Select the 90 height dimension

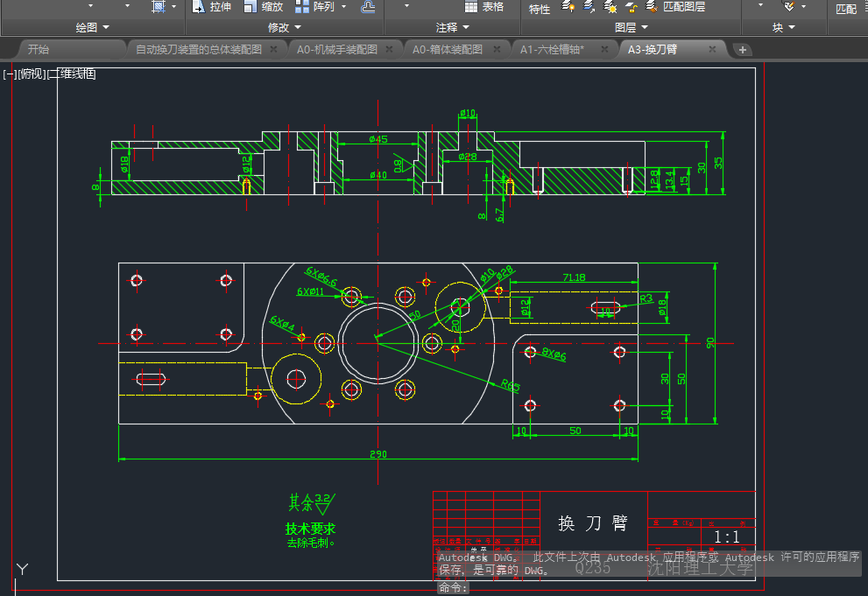[710, 343]
